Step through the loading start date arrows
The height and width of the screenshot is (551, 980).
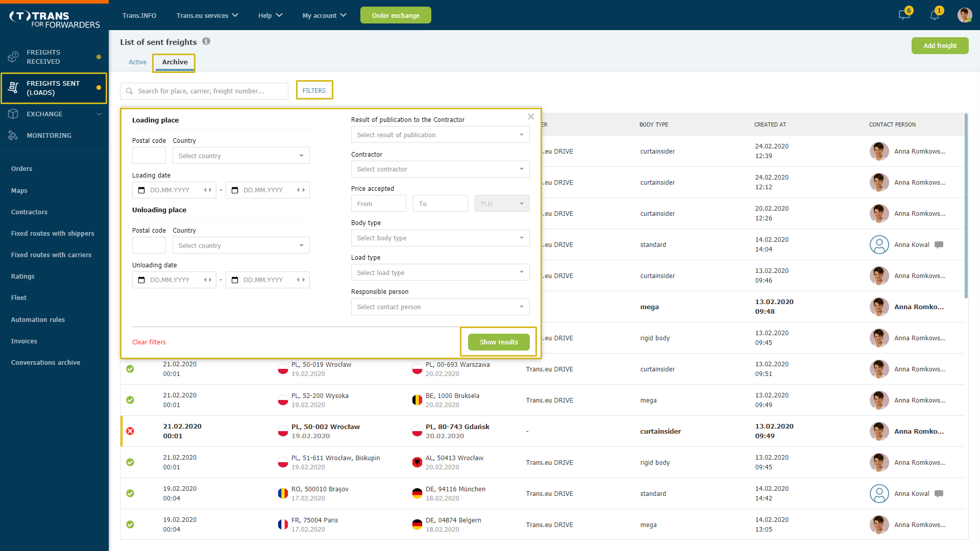(x=208, y=190)
